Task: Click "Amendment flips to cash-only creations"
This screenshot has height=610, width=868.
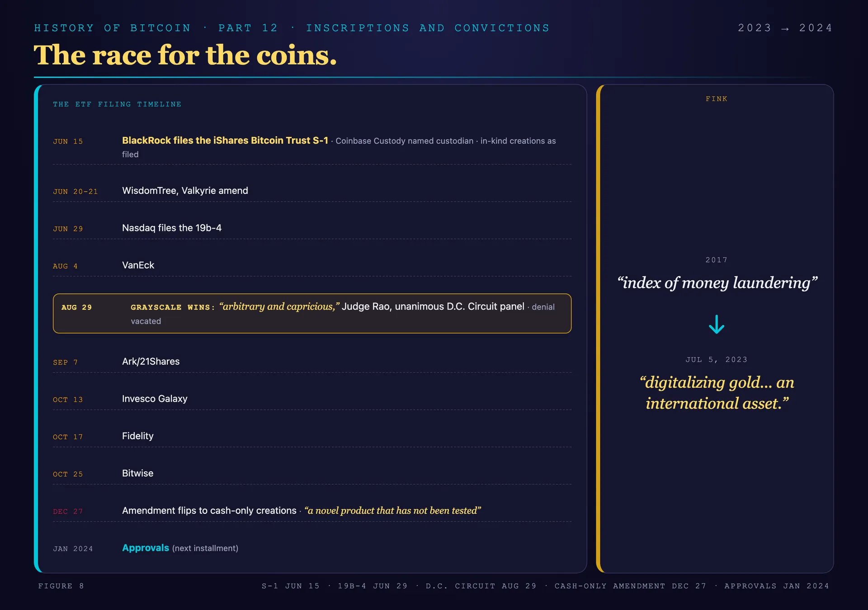Action: point(209,511)
